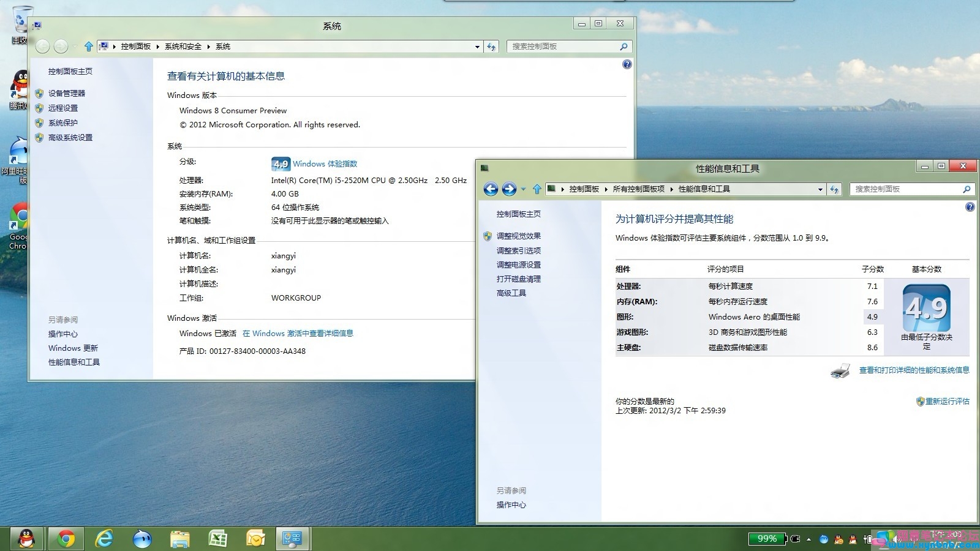Open 高级系统设置 (Advanced system settings)
Viewport: 980px width, 551px height.
click(70, 138)
